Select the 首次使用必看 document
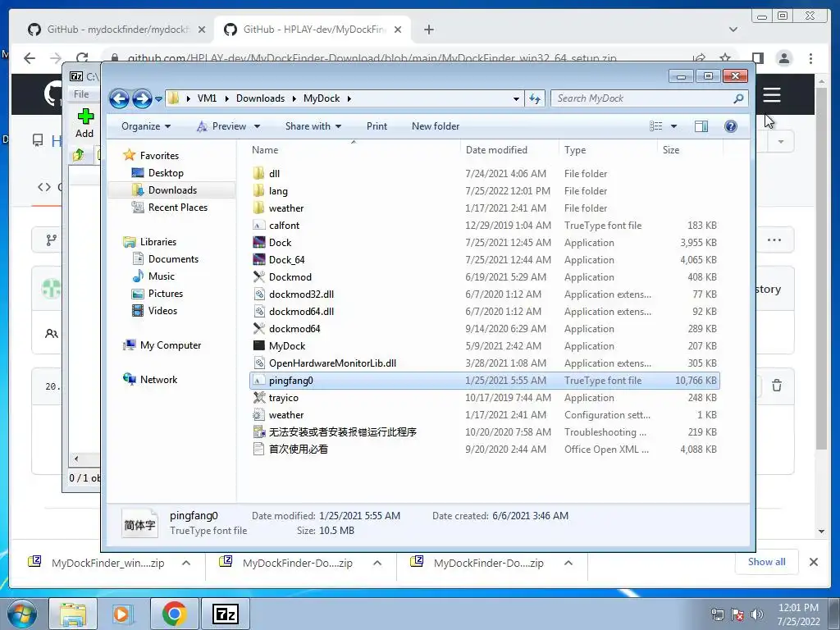 coord(299,449)
